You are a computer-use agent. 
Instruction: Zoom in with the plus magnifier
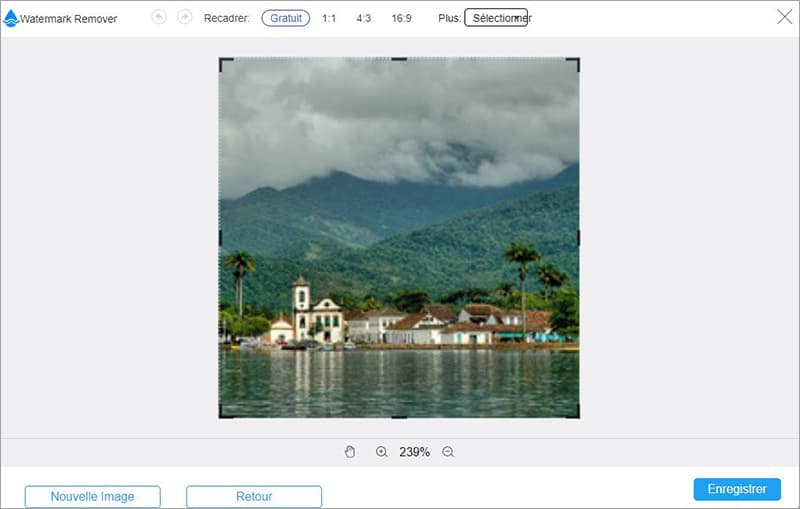pyautogui.click(x=381, y=452)
